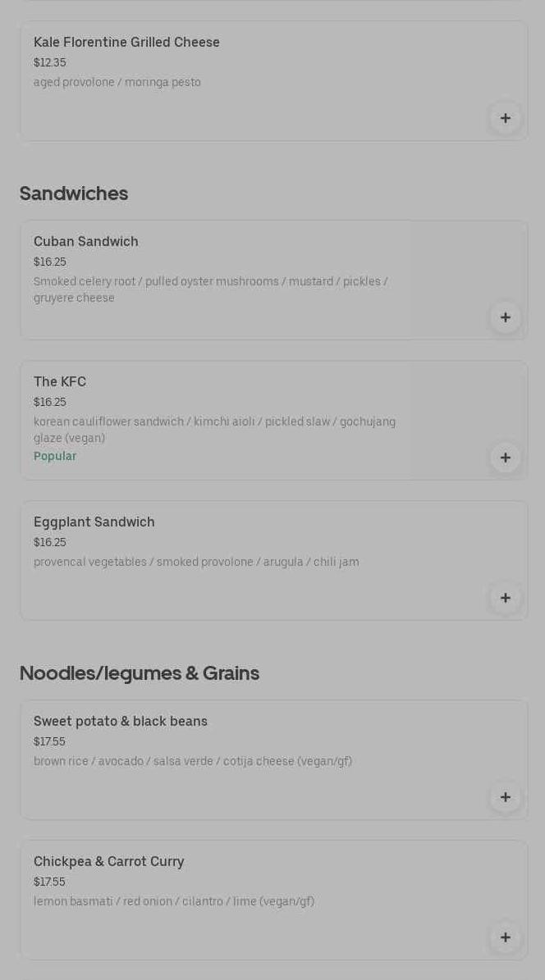Image resolution: width=545 pixels, height=980 pixels.
Task: Open Chickpea & Carrot Curry title
Action: (x=109, y=861)
